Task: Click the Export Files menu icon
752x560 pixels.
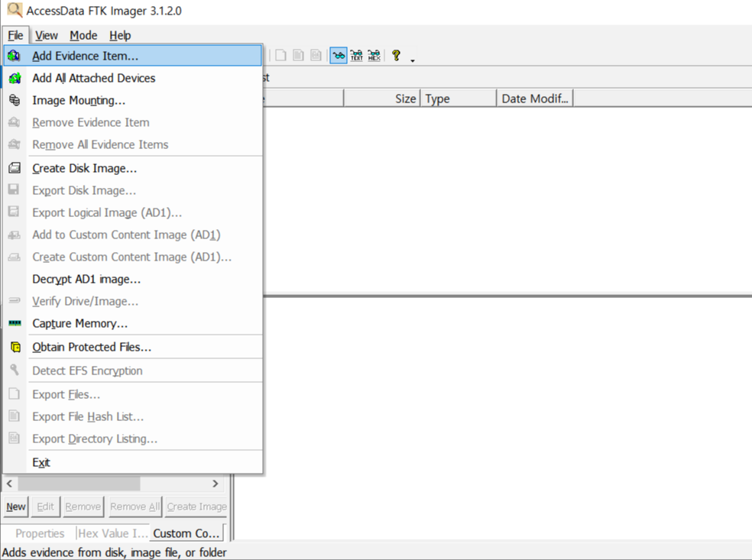Action: 15,393
